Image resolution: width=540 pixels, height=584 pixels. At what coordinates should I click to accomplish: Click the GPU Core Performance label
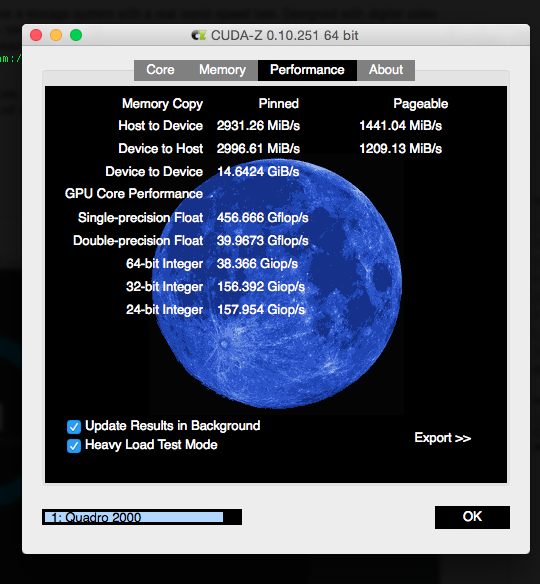[x=134, y=194]
